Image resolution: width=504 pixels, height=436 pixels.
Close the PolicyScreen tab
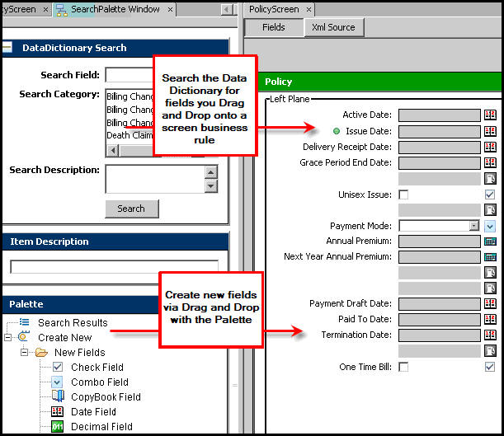pyautogui.click(x=309, y=10)
